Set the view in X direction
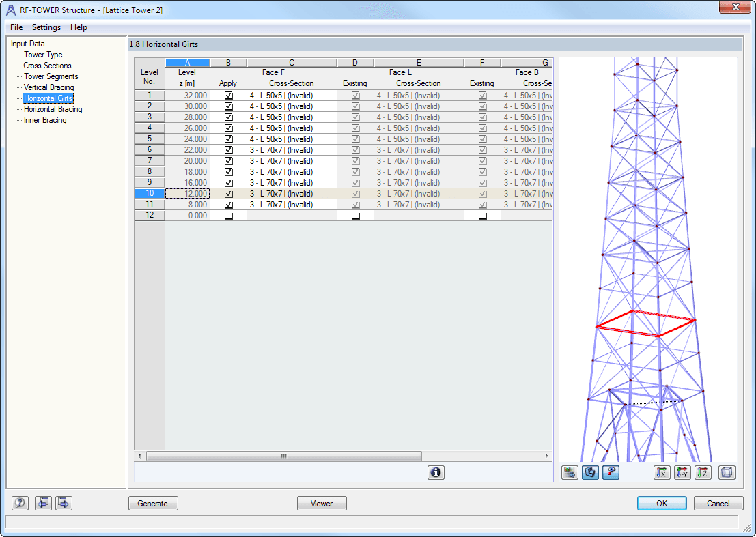756x537 pixels. pyautogui.click(x=662, y=472)
